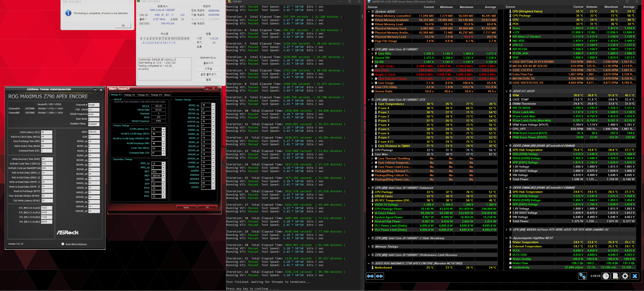Image resolution: width=644 pixels, height=291 pixels.
Task: Expand Core VIDs sensor row
Action: pyautogui.click(x=372, y=54)
